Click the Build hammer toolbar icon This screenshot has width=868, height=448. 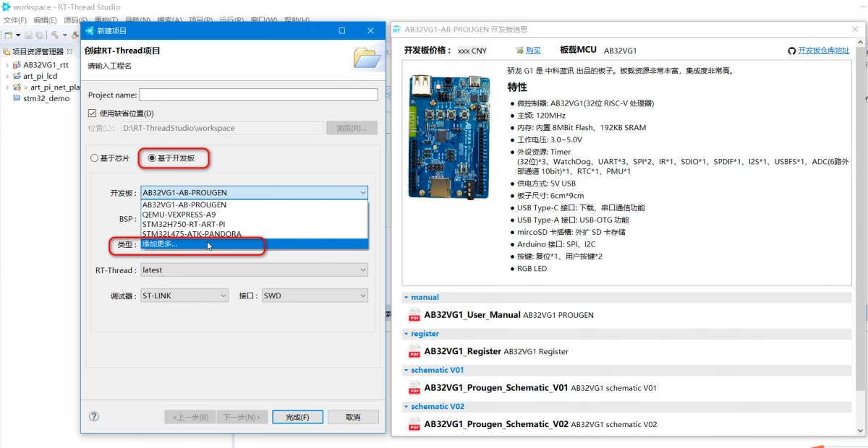click(x=54, y=35)
